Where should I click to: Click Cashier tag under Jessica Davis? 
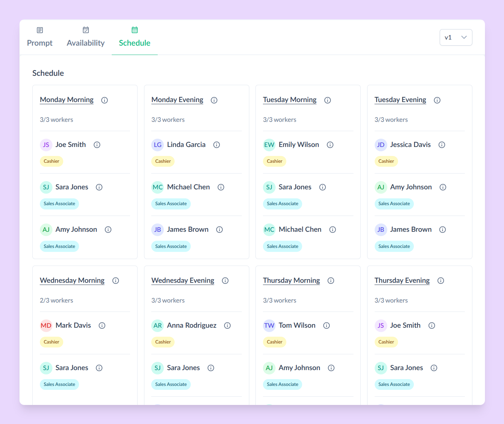[386, 161]
